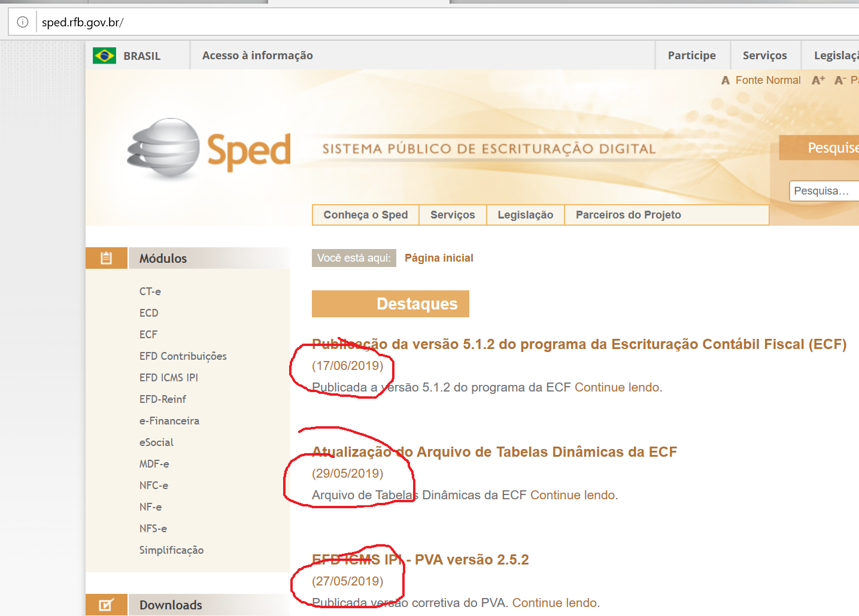Select Parceiros do Projeto menu
Screen dimensions: 859x616
(x=629, y=215)
